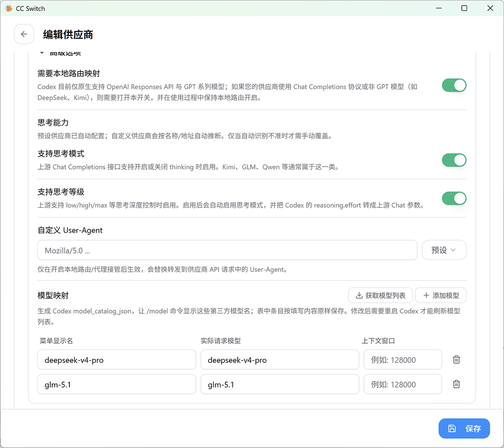Click the 菜单显示名 column header
Image resolution: width=504 pixels, height=448 pixels.
[56, 341]
